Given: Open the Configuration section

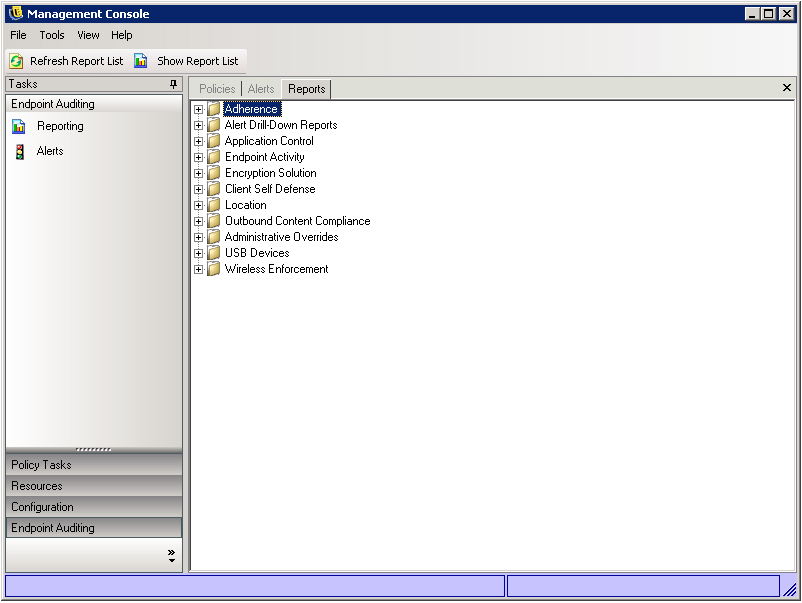Looking at the screenshot, I should click(x=94, y=507).
